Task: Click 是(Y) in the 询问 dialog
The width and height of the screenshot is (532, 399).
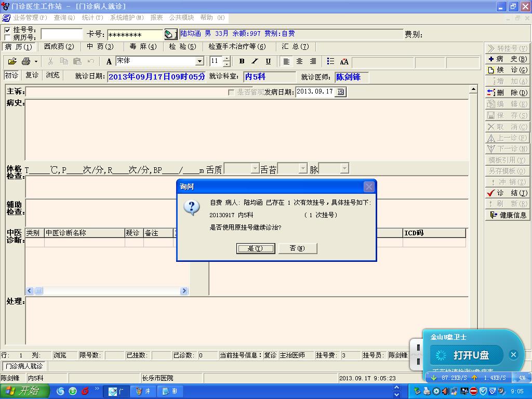Action: 255,248
